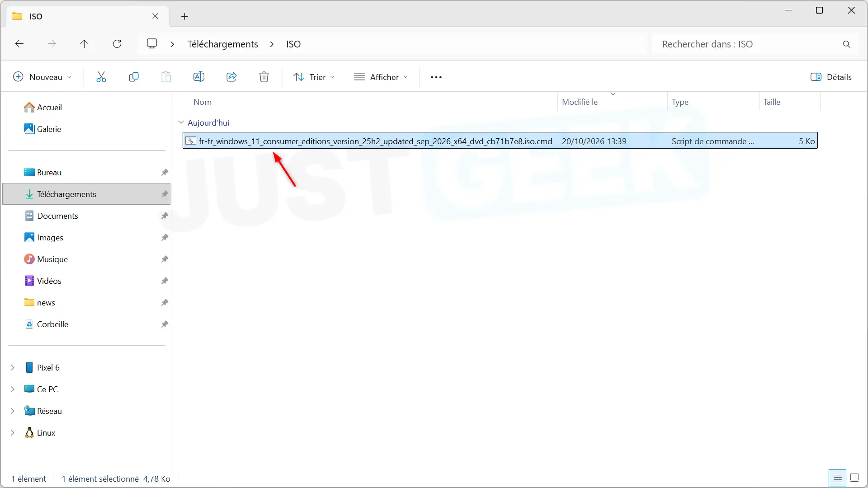Screen dimensions: 868x488
Task: Click the search magnifier icon
Action: point(847,44)
